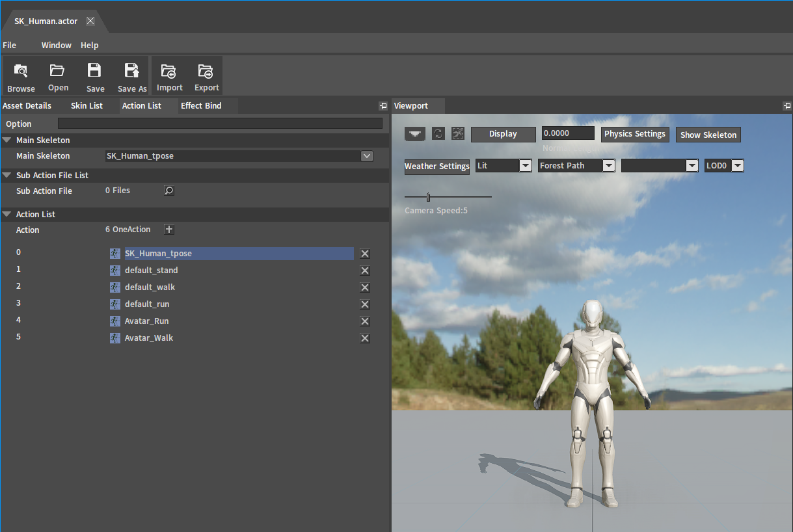Close the SK_Human.actor tab
Screen dimensions: 793x532
pyautogui.click(x=90, y=21)
